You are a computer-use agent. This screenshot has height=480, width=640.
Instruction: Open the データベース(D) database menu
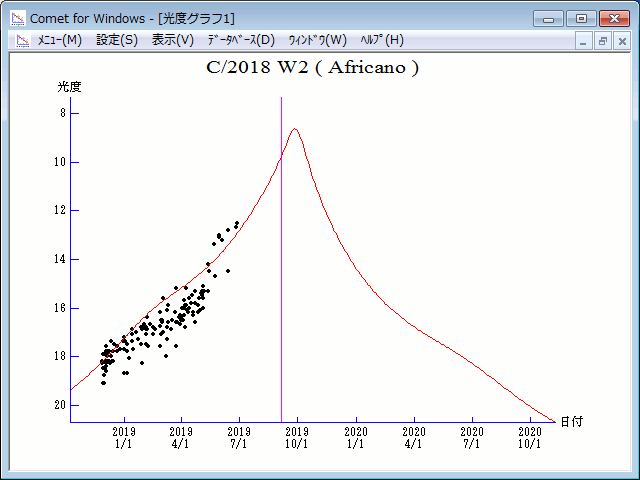coord(240,40)
